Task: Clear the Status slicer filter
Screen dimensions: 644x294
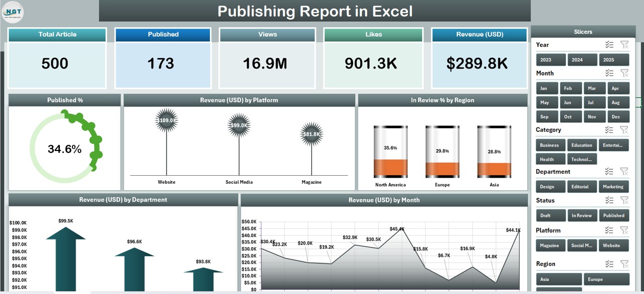Action: 624,200
